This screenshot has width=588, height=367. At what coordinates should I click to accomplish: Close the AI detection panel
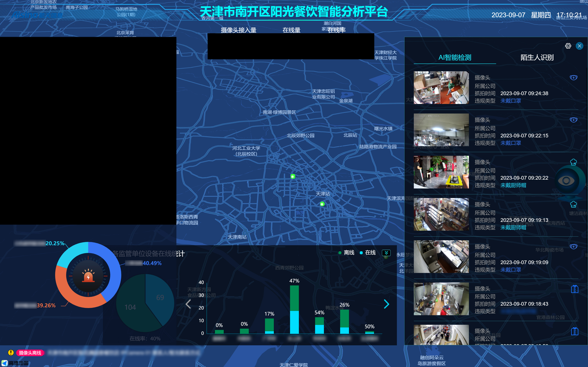coord(579,46)
